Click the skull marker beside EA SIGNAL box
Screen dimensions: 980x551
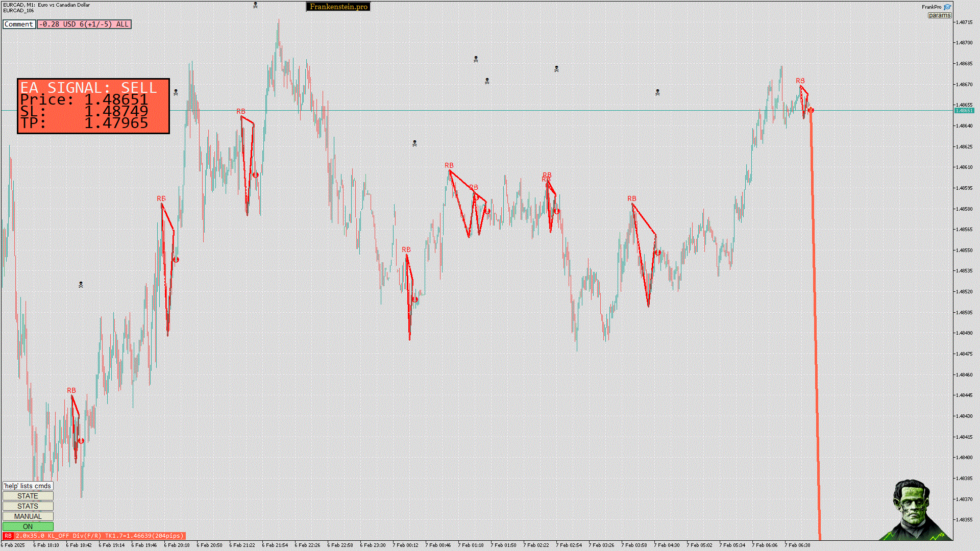click(176, 92)
